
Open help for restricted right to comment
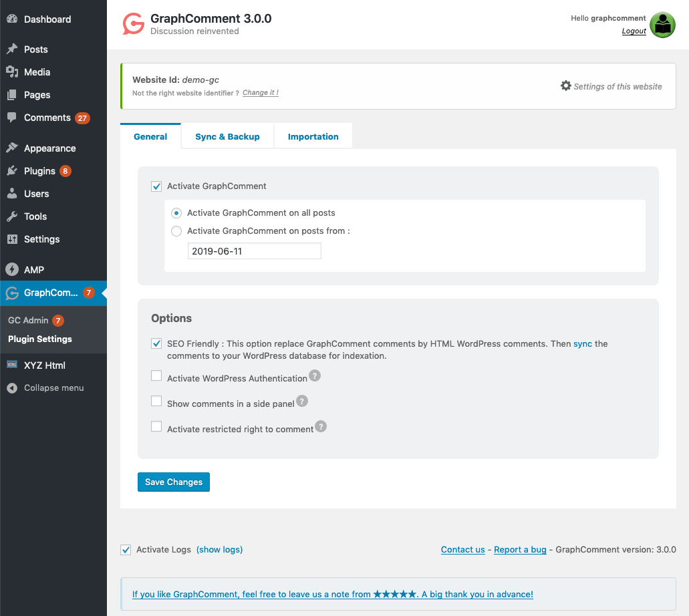click(321, 427)
